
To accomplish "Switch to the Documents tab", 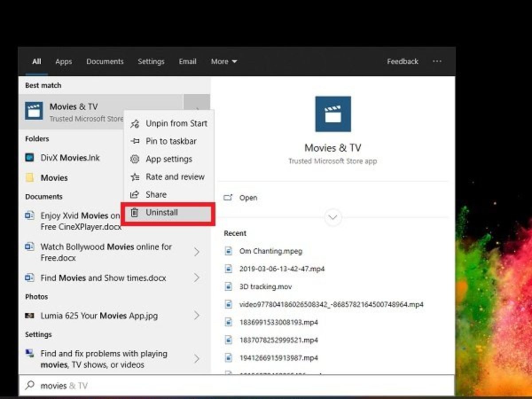I will [105, 62].
